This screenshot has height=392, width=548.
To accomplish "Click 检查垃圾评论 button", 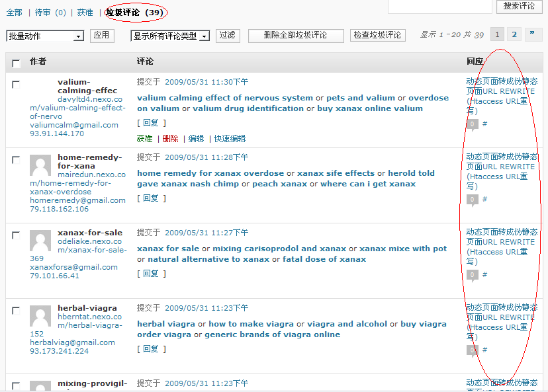I will pyautogui.click(x=378, y=35).
